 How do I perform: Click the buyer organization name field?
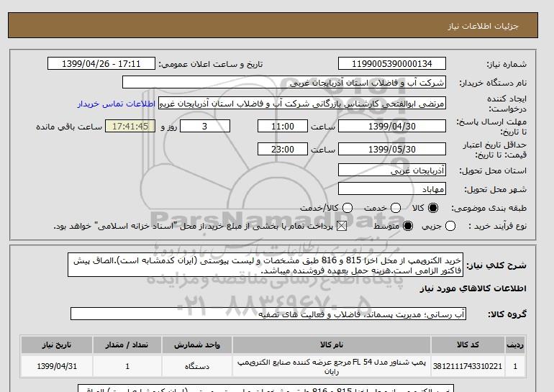click(284, 83)
